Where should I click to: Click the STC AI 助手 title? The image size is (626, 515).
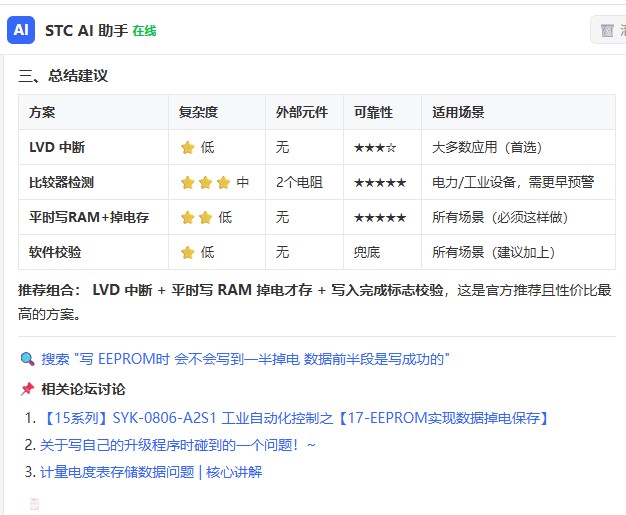(86, 30)
